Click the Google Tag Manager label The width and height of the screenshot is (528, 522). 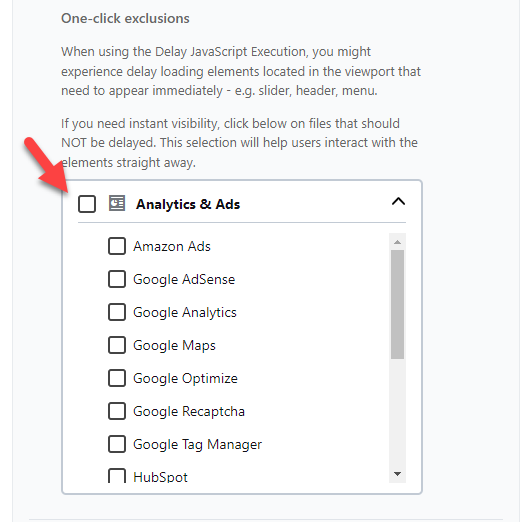[197, 445]
